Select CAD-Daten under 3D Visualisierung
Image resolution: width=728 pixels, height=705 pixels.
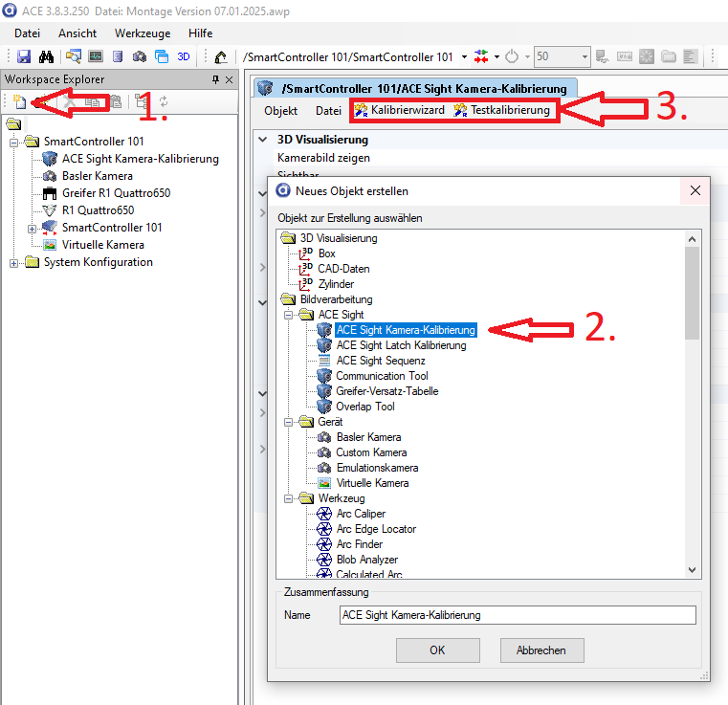click(343, 269)
